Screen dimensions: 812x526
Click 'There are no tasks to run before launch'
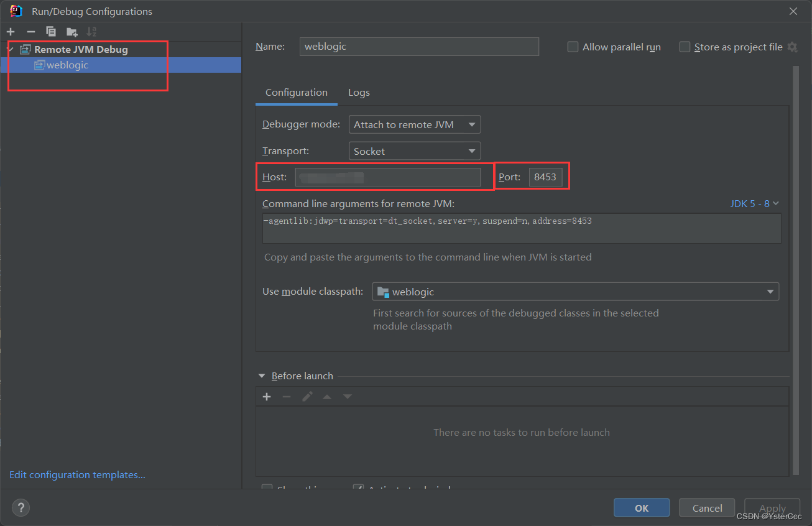[522, 432]
